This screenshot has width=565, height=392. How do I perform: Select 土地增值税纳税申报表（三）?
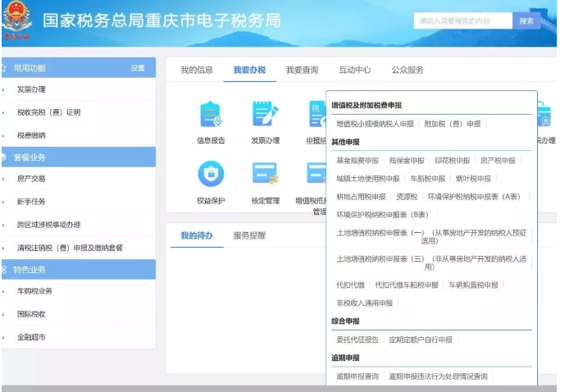(431, 262)
